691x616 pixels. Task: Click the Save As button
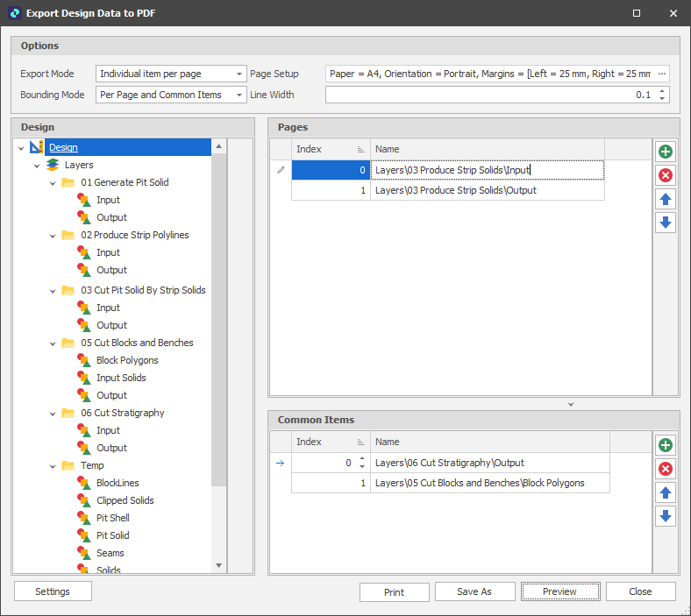tap(474, 591)
